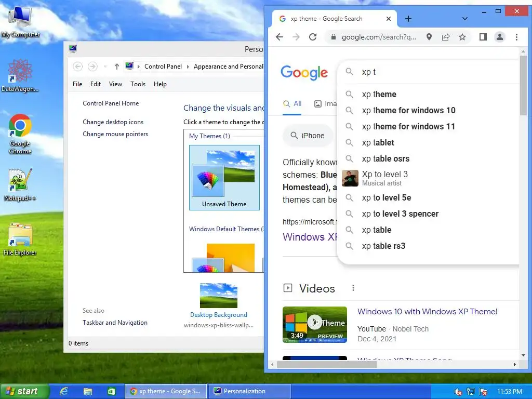The height and width of the screenshot is (399, 532).
Task: Open the green Store taskbar icon
Action: [x=111, y=391]
